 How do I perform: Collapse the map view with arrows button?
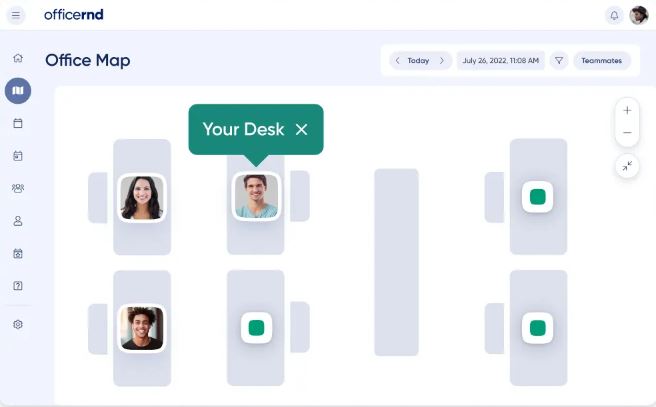point(627,166)
